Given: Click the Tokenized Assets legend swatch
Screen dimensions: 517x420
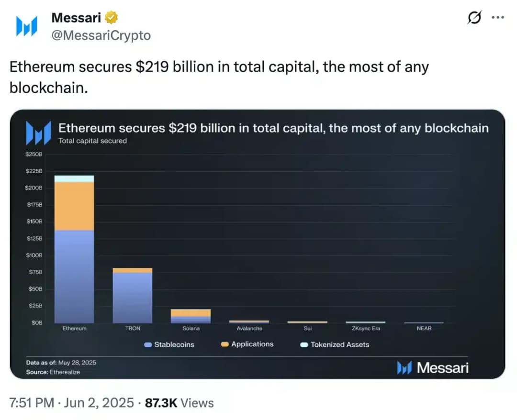Looking at the screenshot, I should pyautogui.click(x=304, y=344).
